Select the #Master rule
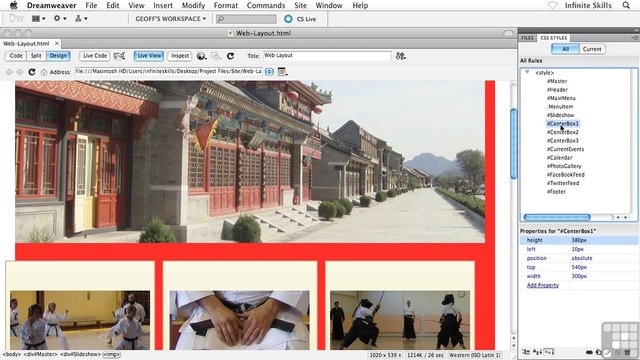Screen dimensions: 640x360 [557, 81]
